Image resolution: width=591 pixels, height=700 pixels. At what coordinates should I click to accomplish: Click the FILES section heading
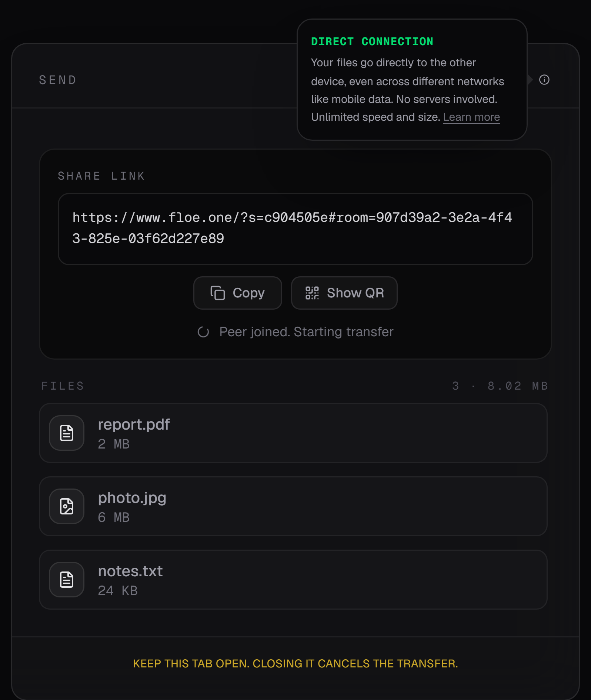(x=63, y=386)
